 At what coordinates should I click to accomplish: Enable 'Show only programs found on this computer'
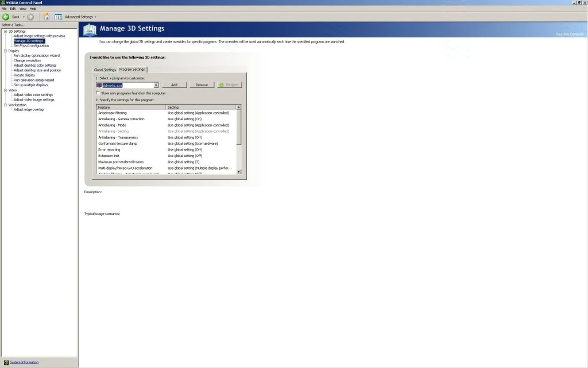click(98, 93)
